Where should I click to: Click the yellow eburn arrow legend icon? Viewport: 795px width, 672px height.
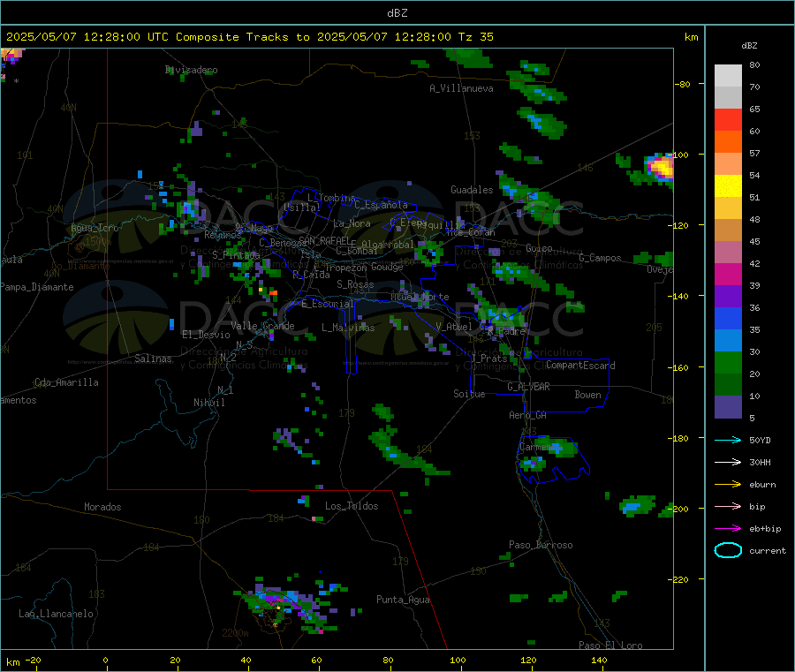click(728, 485)
